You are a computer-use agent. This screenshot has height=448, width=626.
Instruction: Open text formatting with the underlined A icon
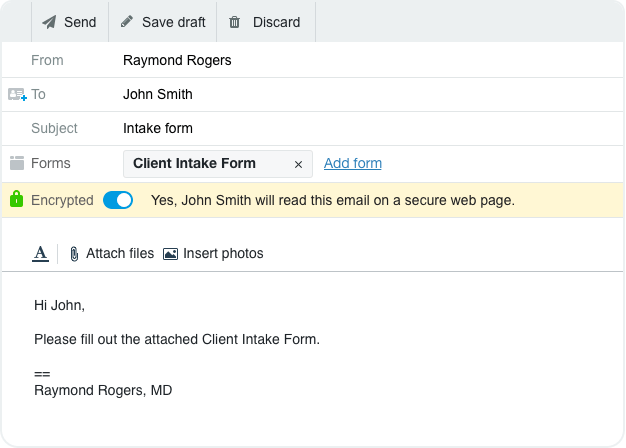click(x=40, y=254)
